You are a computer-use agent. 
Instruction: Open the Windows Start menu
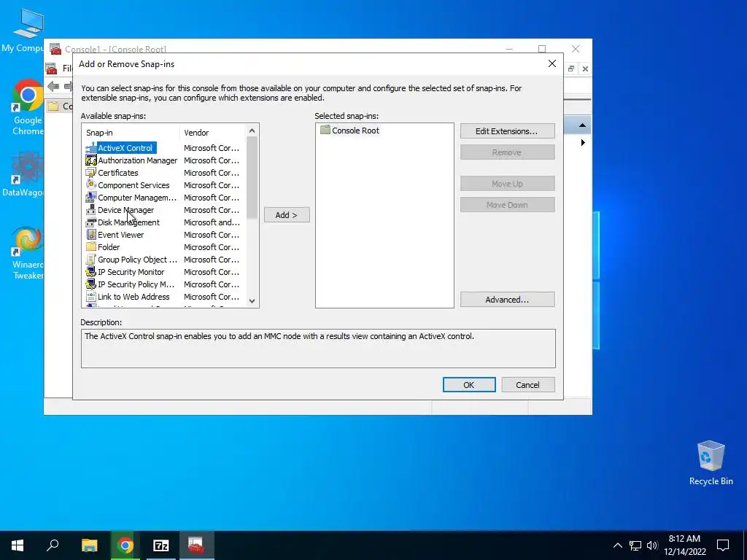tap(18, 545)
